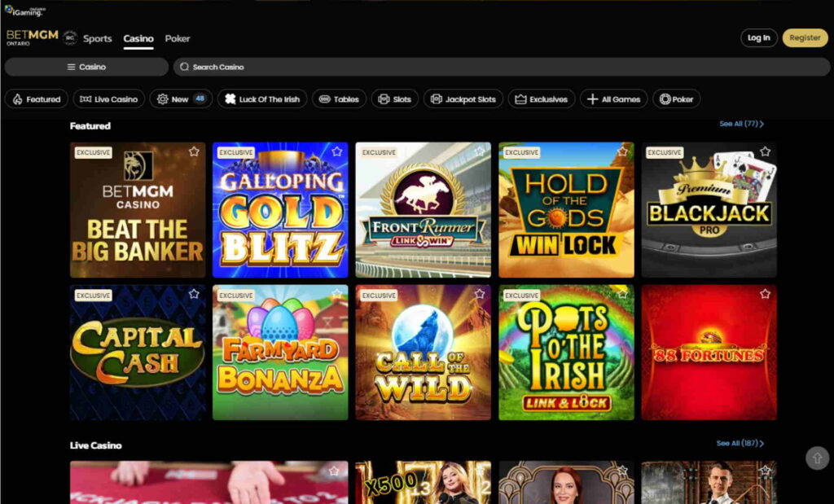Favorite Galloping Gold Blitz with star
The height and width of the screenshot is (504, 834).
pos(336,151)
